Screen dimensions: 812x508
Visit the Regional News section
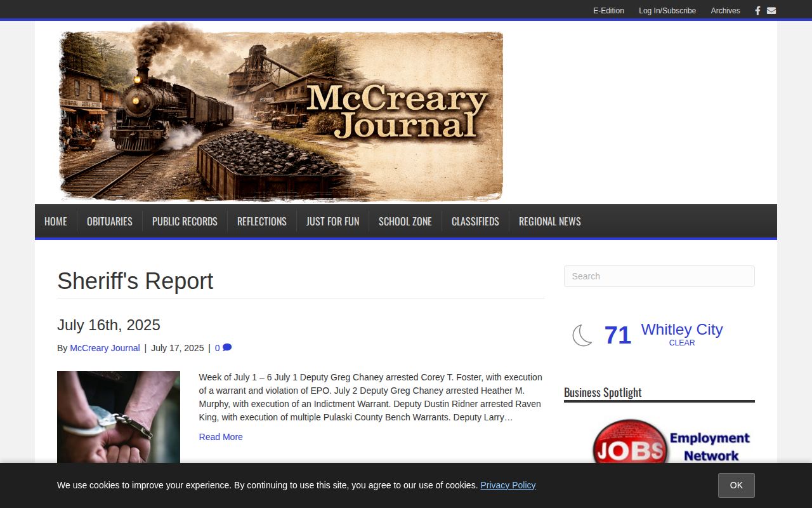pyautogui.click(x=550, y=221)
